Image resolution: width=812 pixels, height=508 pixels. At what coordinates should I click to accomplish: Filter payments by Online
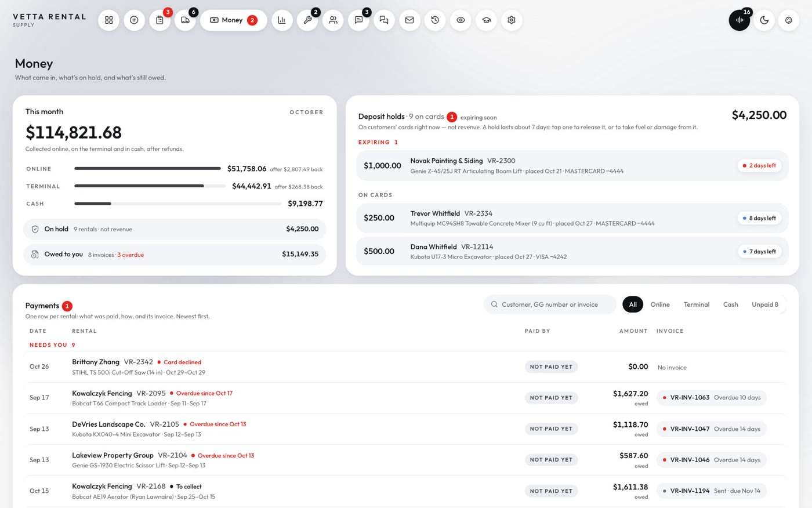660,304
